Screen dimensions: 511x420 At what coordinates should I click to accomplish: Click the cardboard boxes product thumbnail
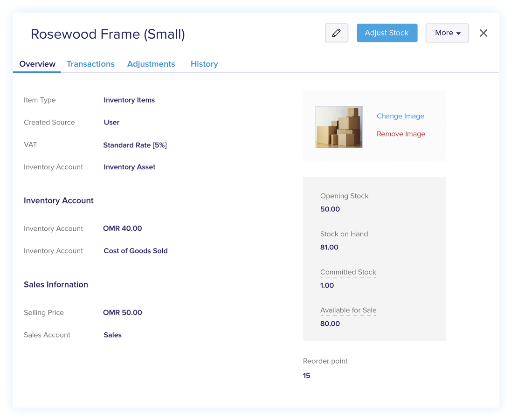point(339,127)
